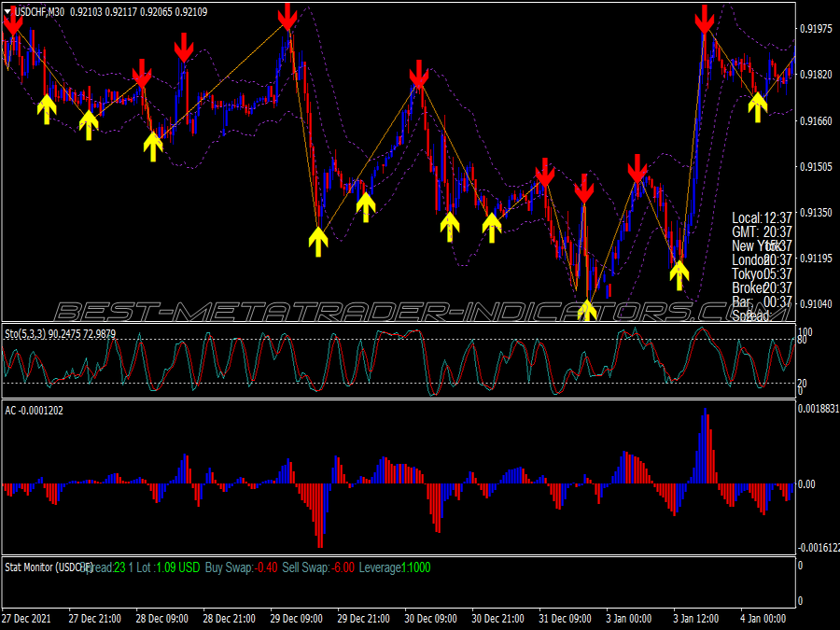This screenshot has height=630, width=840.
Task: Click the 0.91350 price axis label
Action: click(x=816, y=213)
